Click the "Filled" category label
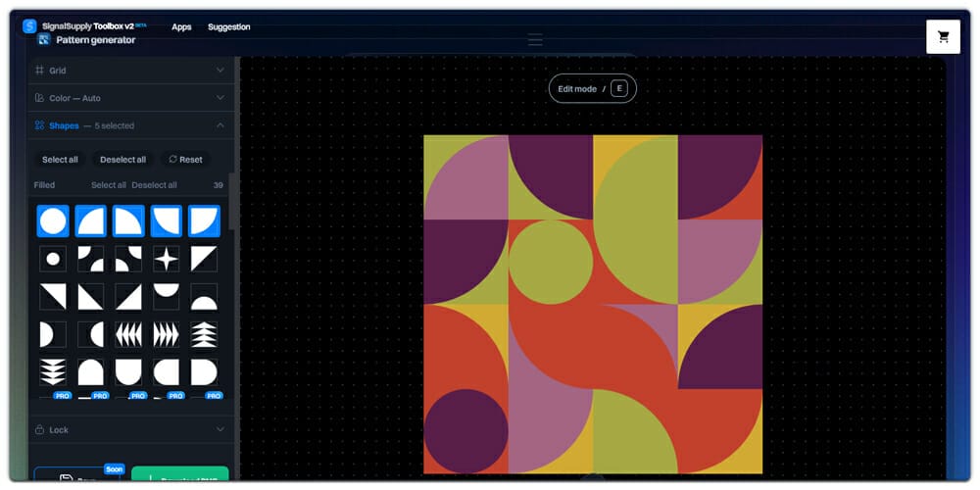The width and height of the screenshot is (980, 490). [44, 185]
